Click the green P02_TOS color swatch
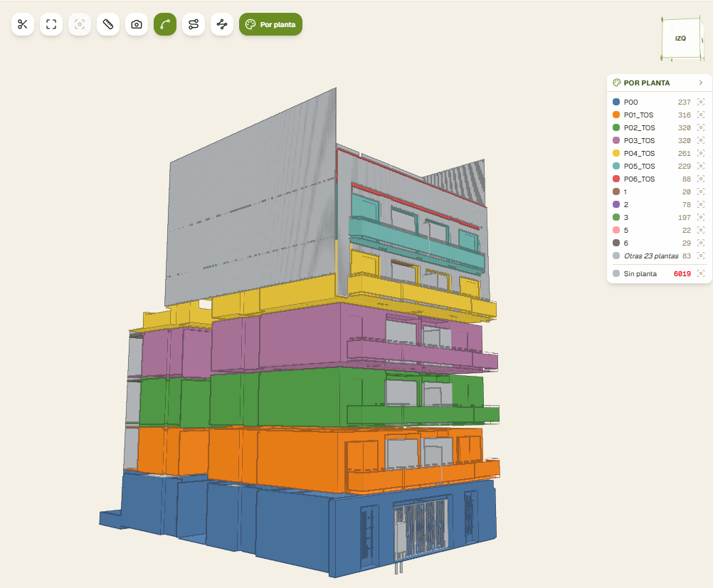The image size is (713, 588). [x=616, y=128]
